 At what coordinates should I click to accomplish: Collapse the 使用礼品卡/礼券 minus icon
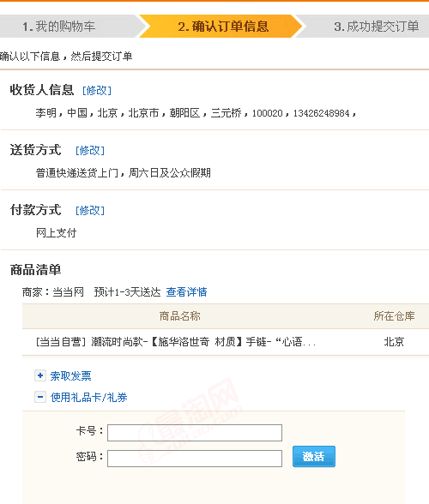pyautogui.click(x=40, y=397)
